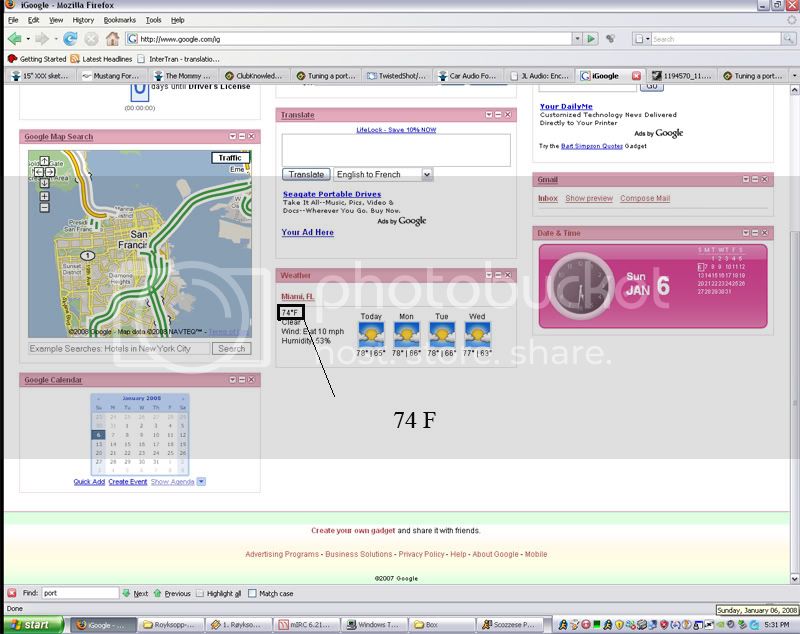
Task: Open the Getting Started bookmark
Action: point(37,59)
